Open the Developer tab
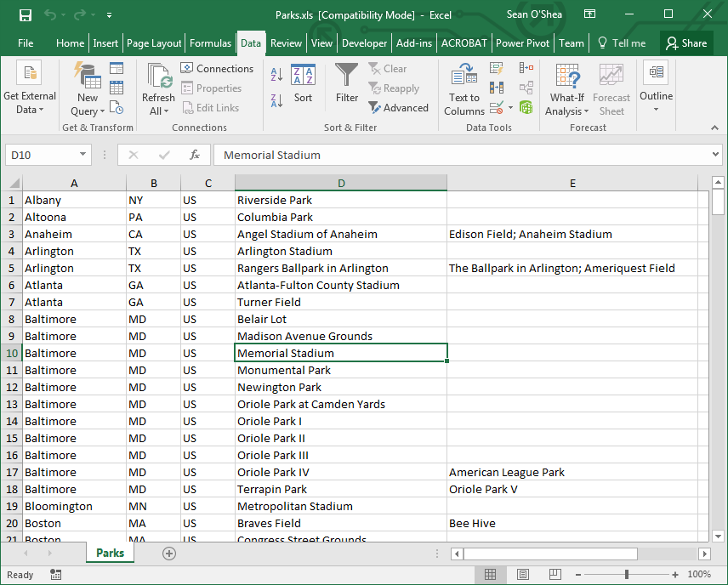 364,43
